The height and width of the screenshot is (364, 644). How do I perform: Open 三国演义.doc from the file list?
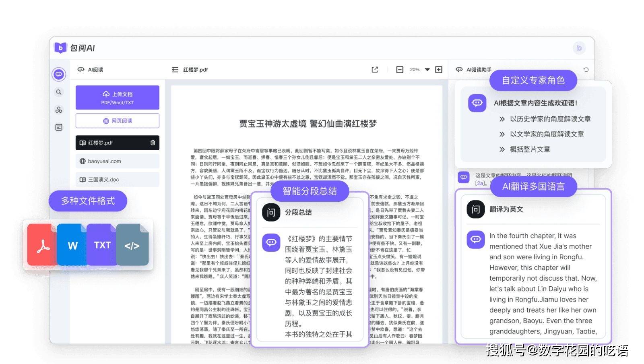(x=118, y=180)
